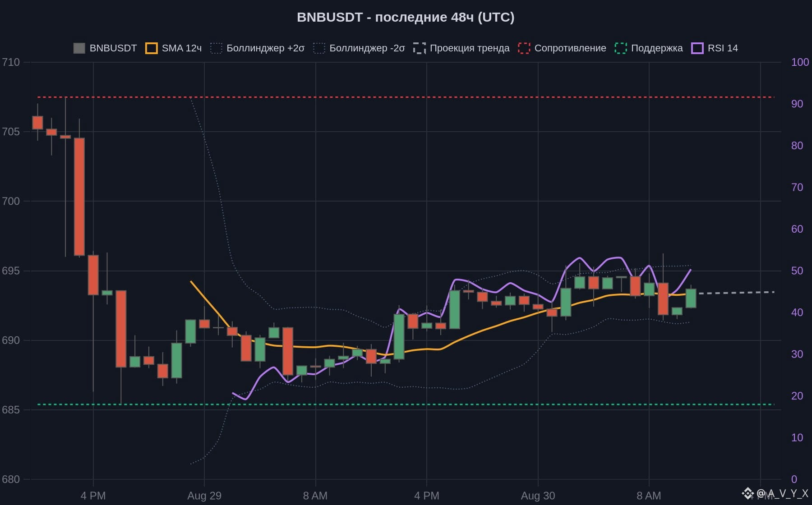Click the orange SMA 12ч swatch
Image resolution: width=812 pixels, height=505 pixels.
coord(152,48)
